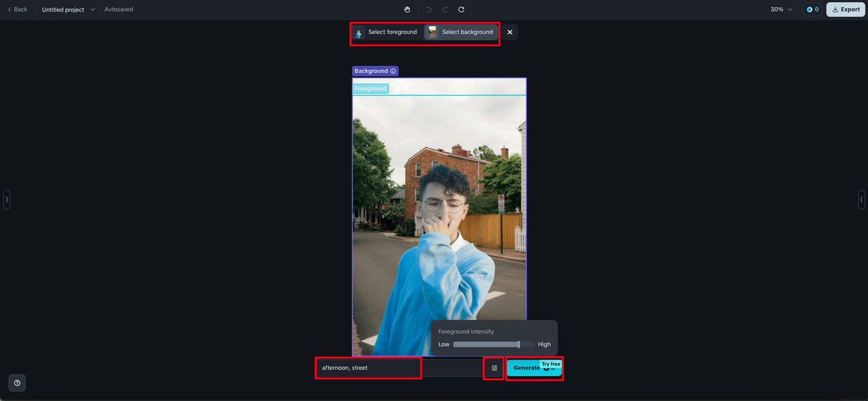Click the Autosaved status text

(119, 9)
